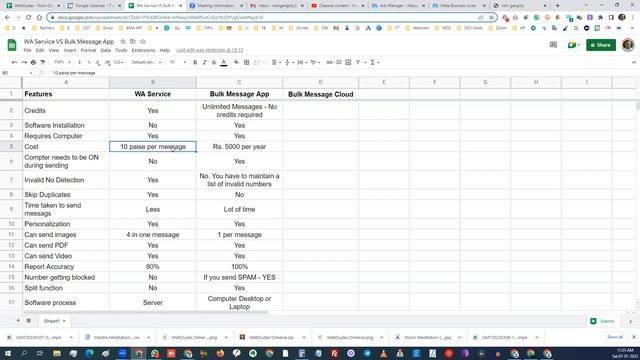Open the more number formats dropdown
Viewport: 640px width, 360px height.
pos(118,62)
